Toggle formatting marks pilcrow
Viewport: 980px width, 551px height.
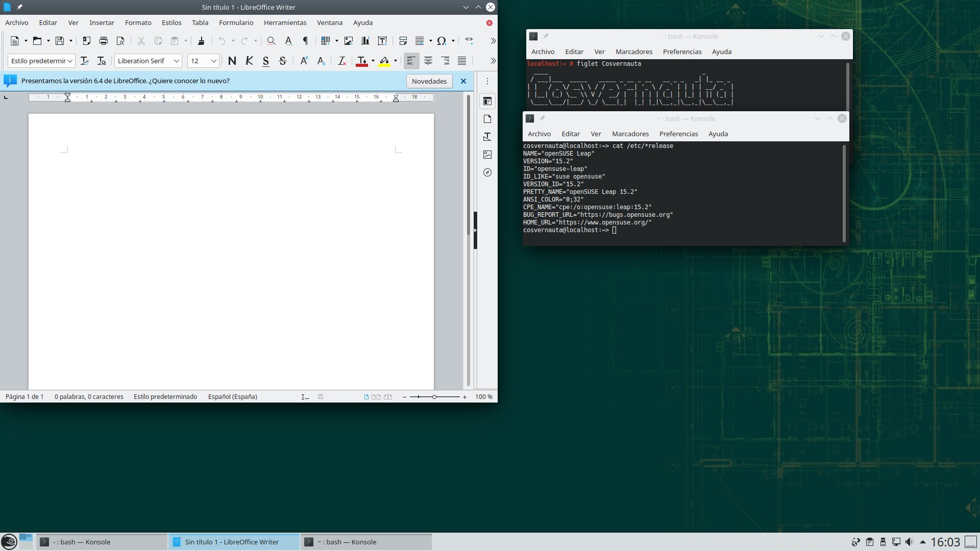305,41
